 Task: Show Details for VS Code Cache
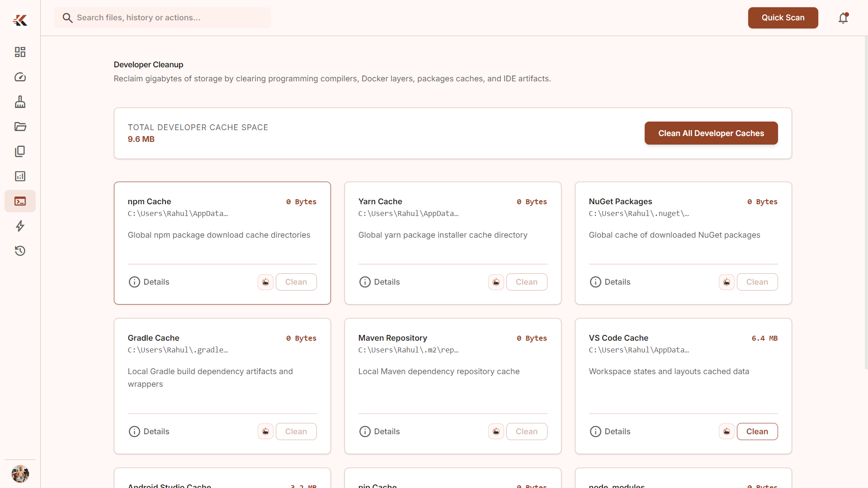(610, 432)
